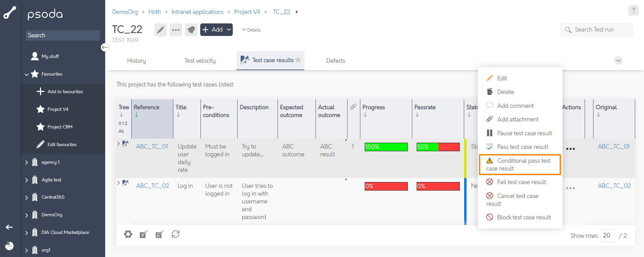The image size is (644, 257).
Task: Click the help question mark icon
Action: (633, 11)
